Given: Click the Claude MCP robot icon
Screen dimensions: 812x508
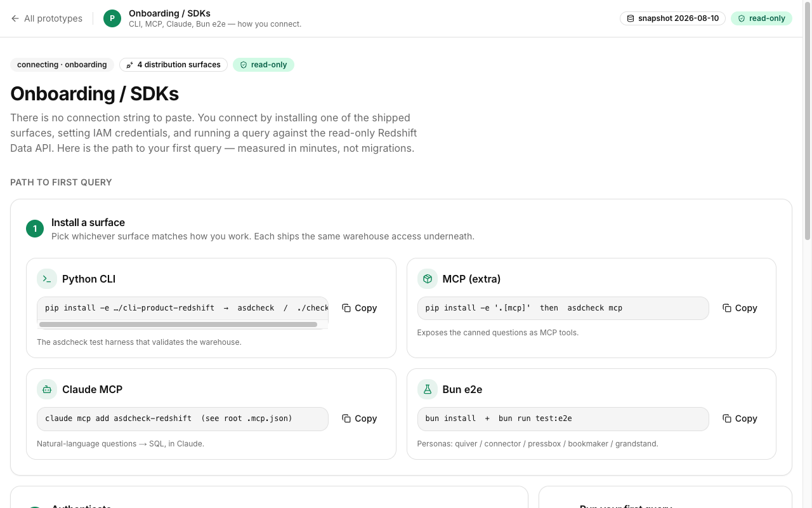Looking at the screenshot, I should tap(47, 389).
